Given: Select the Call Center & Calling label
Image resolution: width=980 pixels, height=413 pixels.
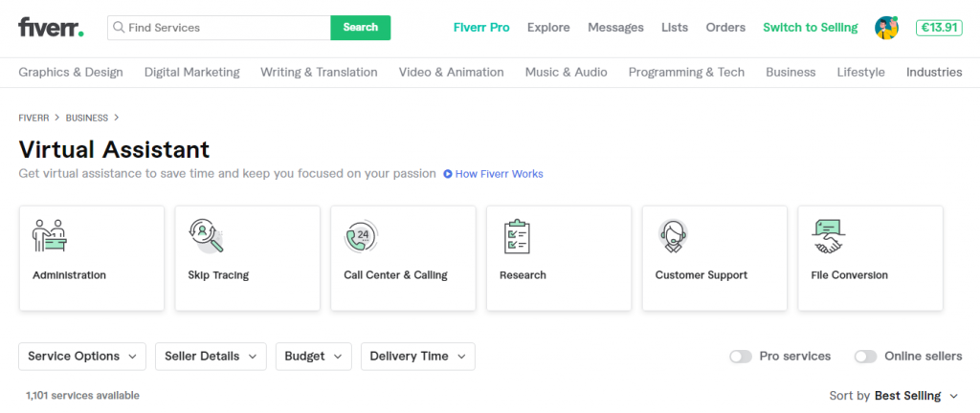Looking at the screenshot, I should coord(395,275).
